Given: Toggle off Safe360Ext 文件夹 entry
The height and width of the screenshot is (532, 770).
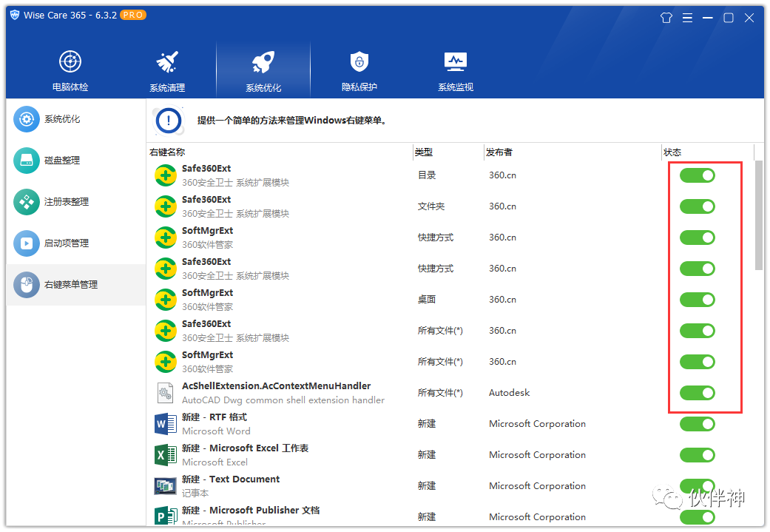Looking at the screenshot, I should click(697, 206).
